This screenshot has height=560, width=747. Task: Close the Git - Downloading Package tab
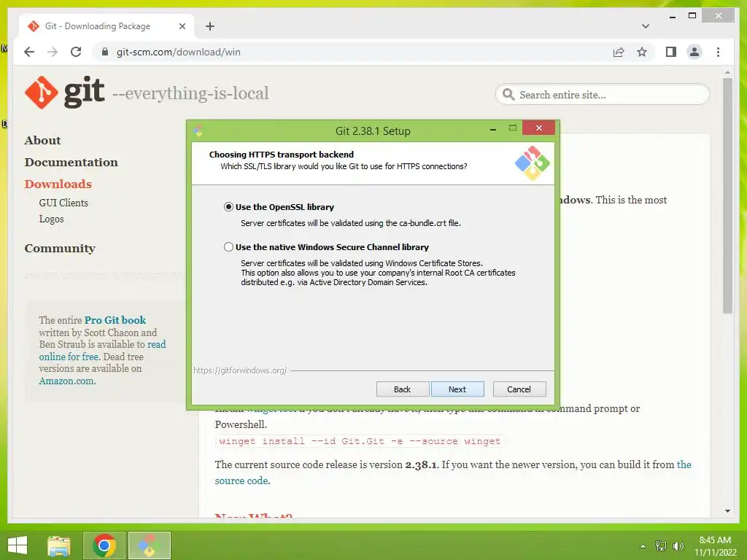pos(182,26)
